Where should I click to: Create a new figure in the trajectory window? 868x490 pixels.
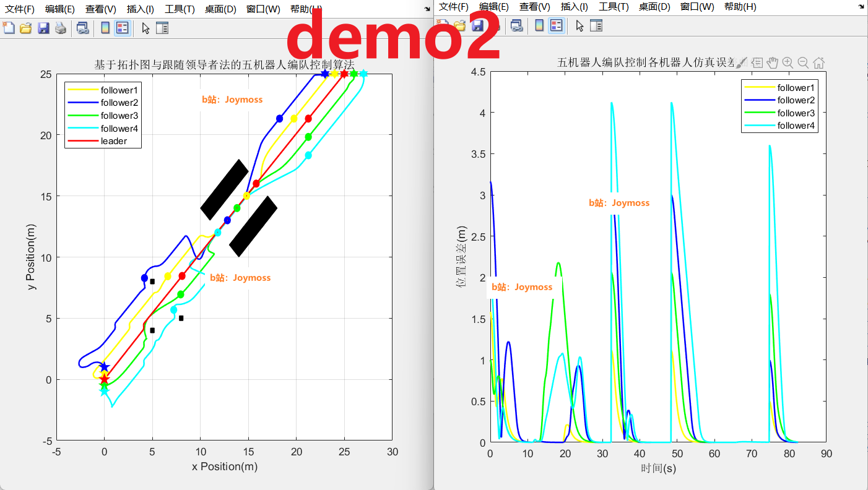pos(9,28)
